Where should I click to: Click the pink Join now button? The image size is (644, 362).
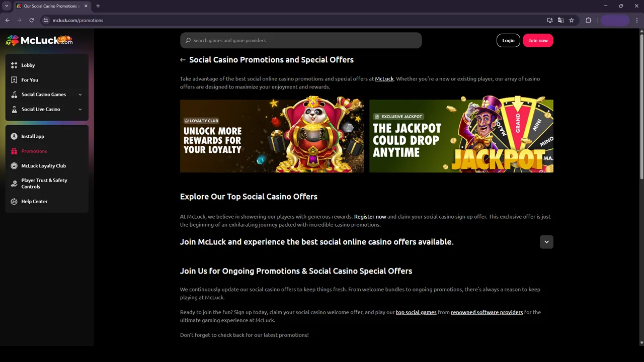pos(538,41)
